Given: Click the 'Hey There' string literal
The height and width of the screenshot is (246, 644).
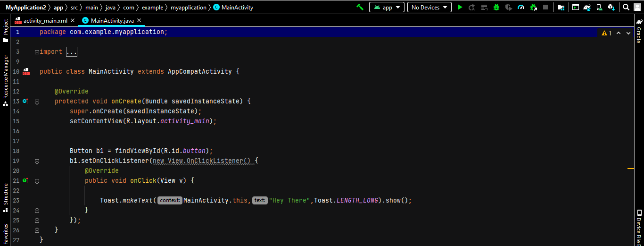Looking at the screenshot, I should click(289, 201).
